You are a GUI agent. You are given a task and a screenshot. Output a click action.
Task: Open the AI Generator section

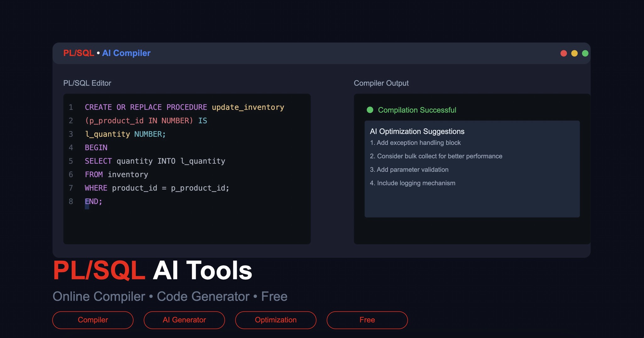[184, 320]
